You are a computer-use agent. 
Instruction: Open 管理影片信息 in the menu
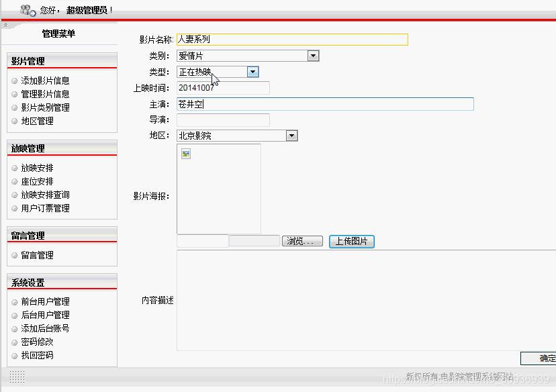coord(45,94)
